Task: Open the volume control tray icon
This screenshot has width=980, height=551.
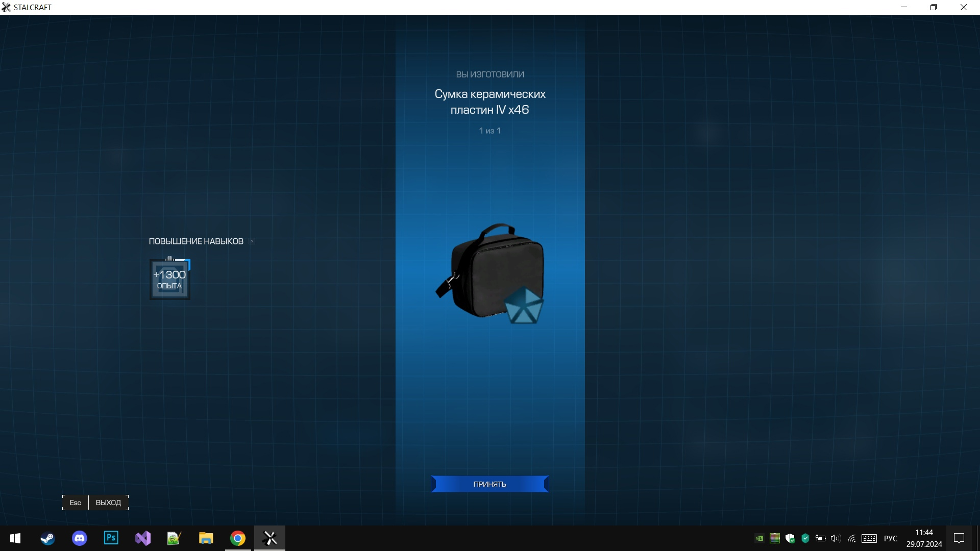Action: point(836,538)
